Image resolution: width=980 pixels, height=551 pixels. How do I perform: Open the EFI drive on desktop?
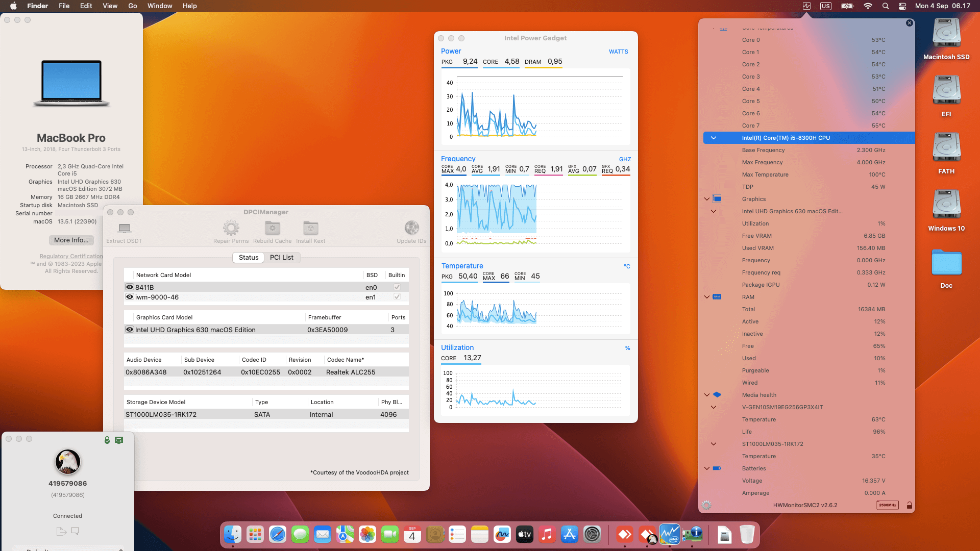pos(946,91)
